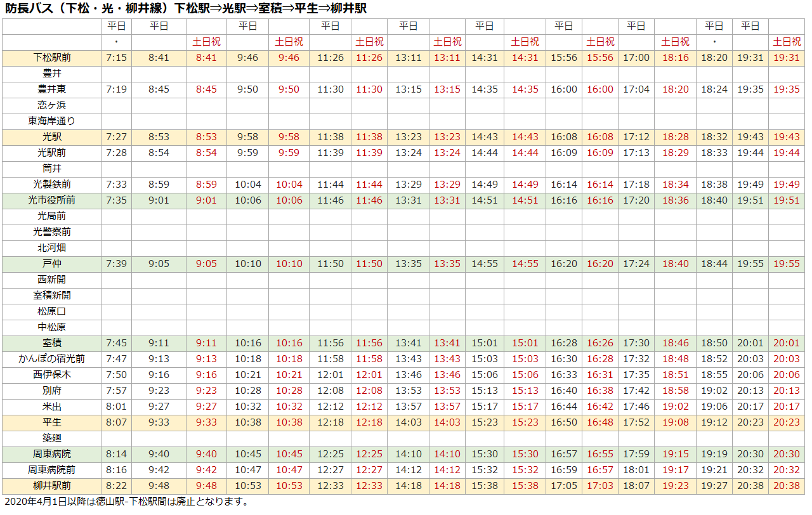
Task: Click the 光局前 stop name
Action: point(51,216)
